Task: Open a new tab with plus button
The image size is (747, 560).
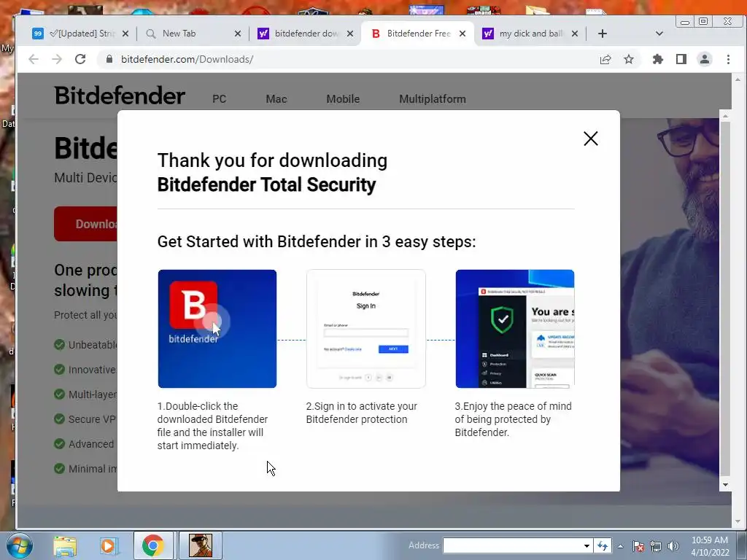Action: click(x=602, y=34)
